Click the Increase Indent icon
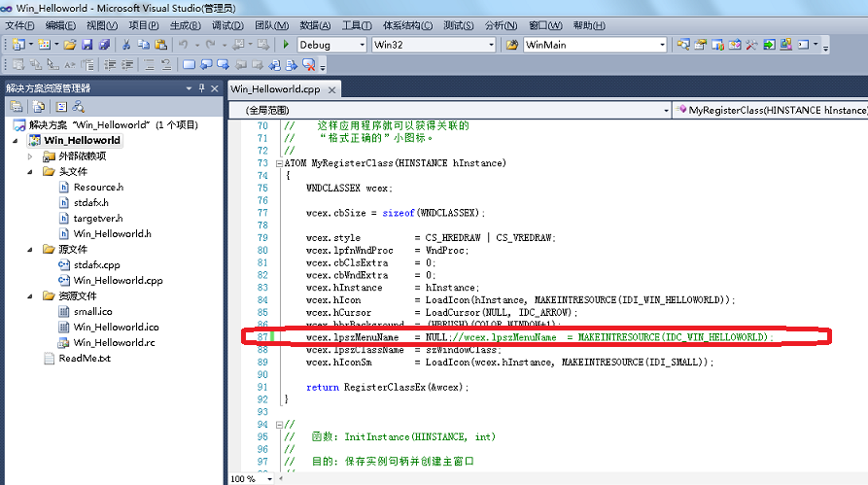Image resolution: width=868 pixels, height=485 pixels. [127, 65]
